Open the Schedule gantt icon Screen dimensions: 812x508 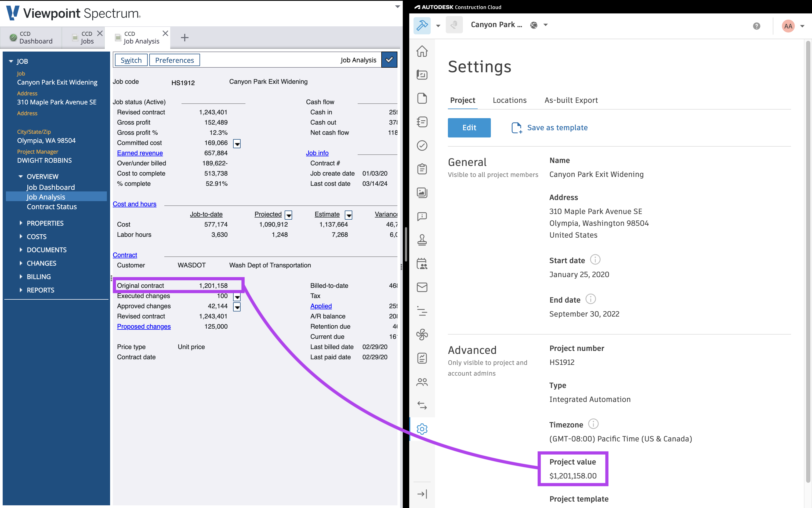422,311
